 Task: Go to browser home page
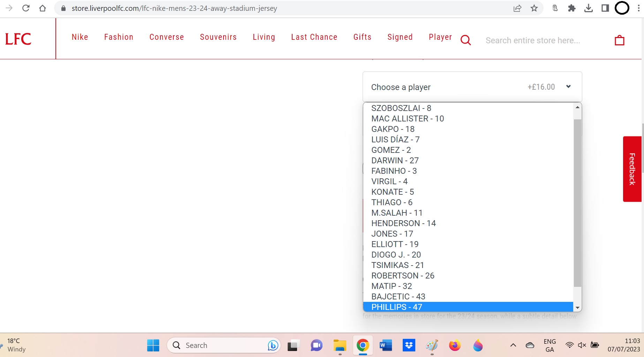pyautogui.click(x=43, y=8)
